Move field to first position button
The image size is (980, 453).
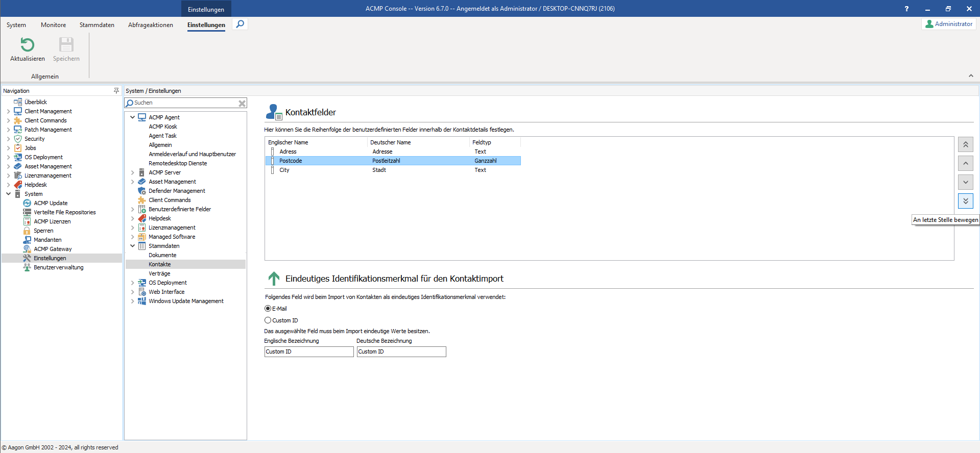(x=965, y=144)
